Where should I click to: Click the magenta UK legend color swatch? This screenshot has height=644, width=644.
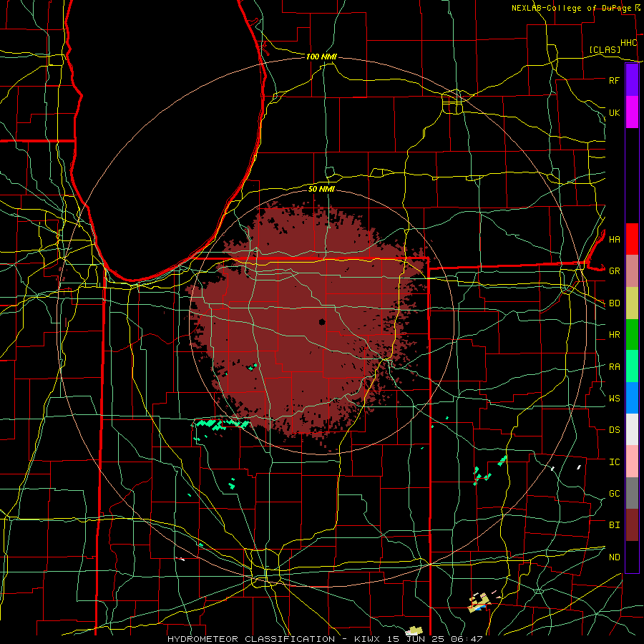632,112
